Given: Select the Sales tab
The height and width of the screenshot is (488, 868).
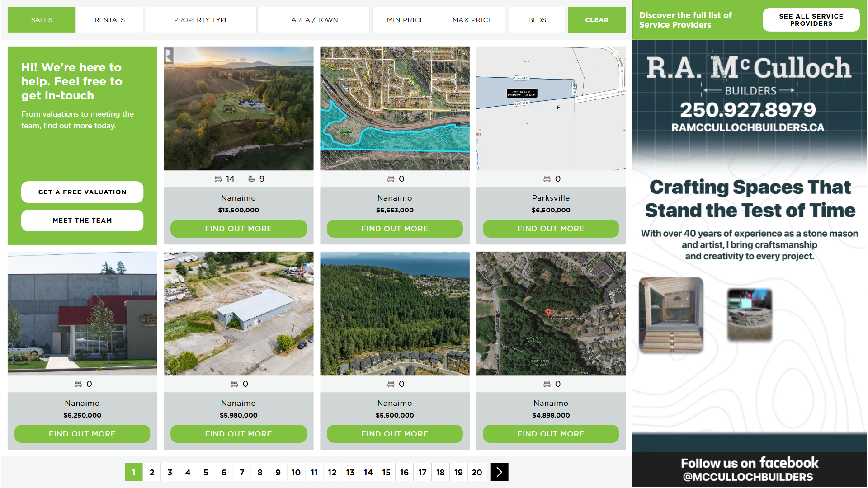Looking at the screenshot, I should click(x=42, y=20).
